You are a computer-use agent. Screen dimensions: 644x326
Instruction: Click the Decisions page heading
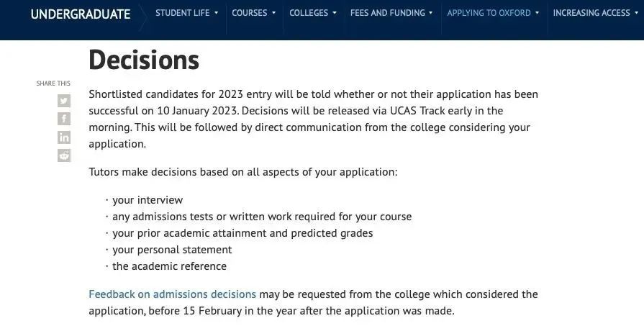tap(143, 60)
